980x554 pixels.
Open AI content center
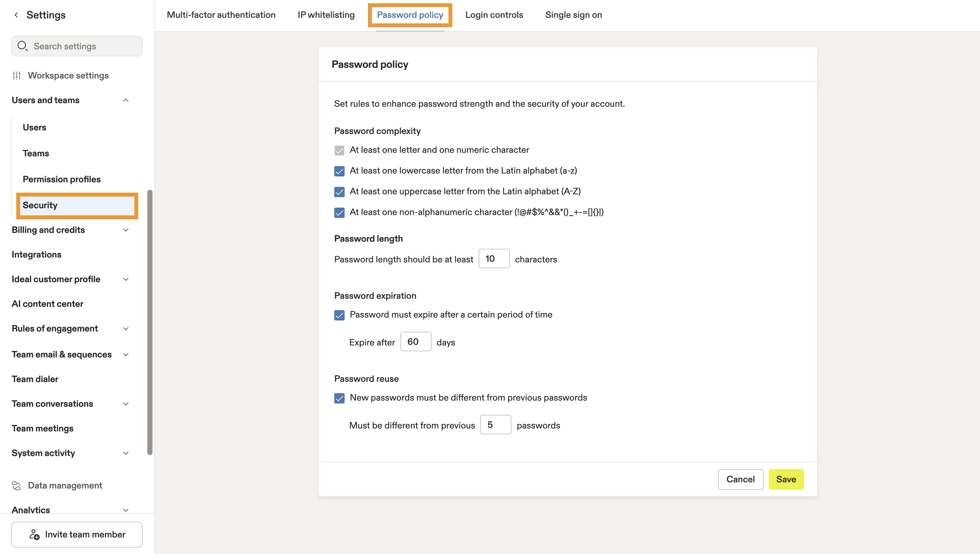tap(47, 304)
